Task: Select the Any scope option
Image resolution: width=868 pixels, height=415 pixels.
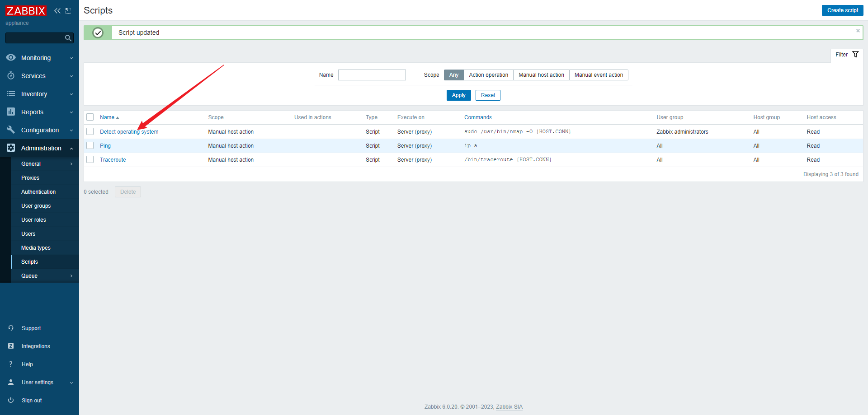Action: pos(454,75)
